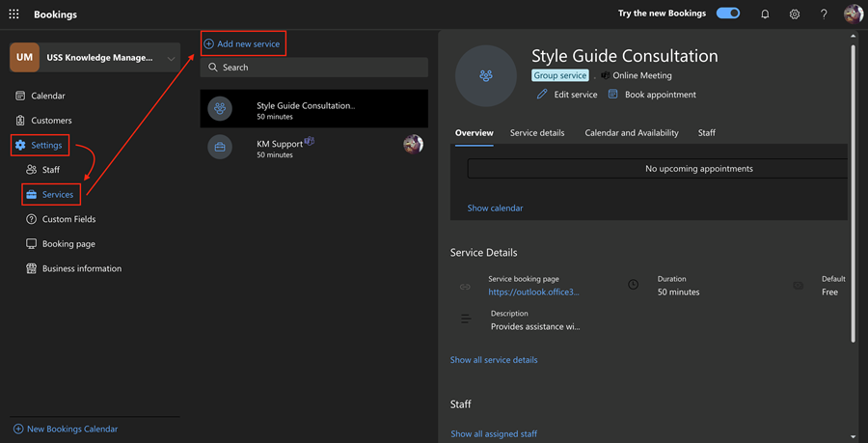Click the details panel vertical scrollbar
868x443 pixels.
[x=854, y=194]
